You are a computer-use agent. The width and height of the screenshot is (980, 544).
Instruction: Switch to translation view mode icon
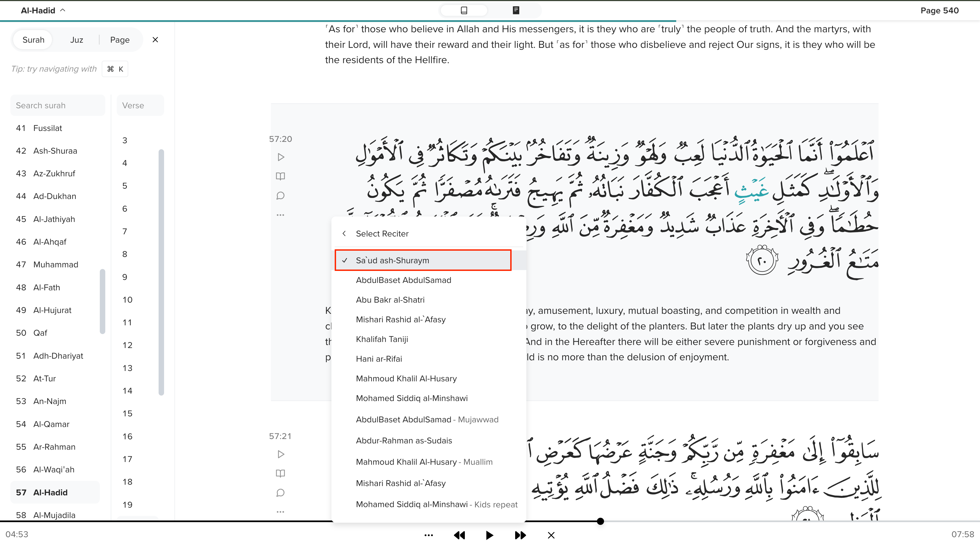(464, 10)
